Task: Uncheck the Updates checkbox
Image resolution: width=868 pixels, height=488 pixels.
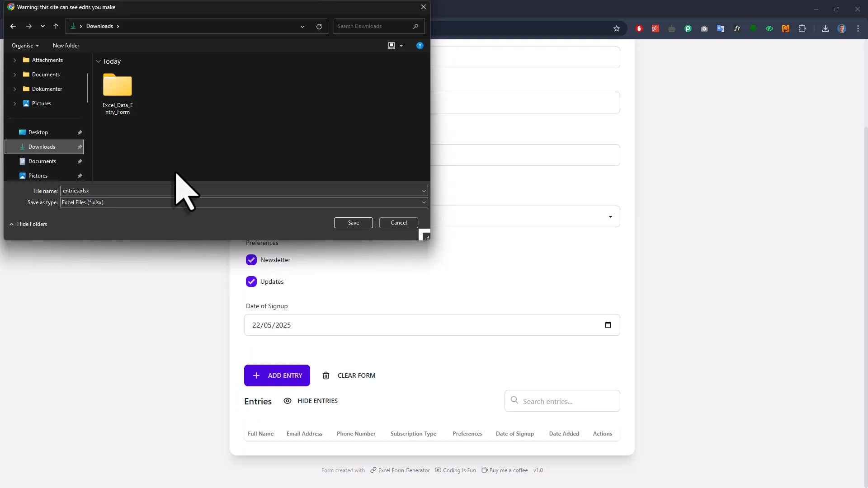Action: point(251,282)
